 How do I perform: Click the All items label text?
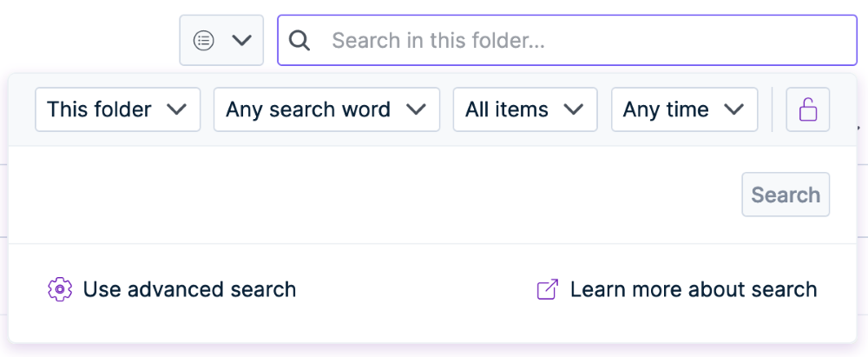(507, 109)
